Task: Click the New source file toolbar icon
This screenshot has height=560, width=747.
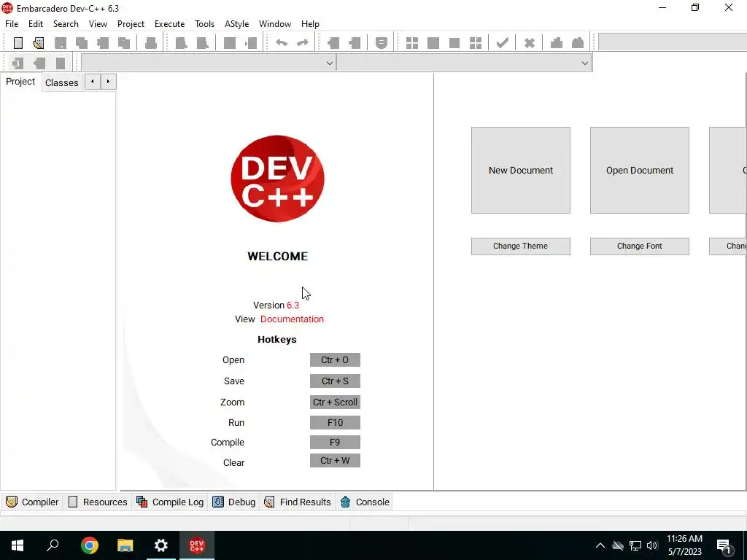Action: 18,43
